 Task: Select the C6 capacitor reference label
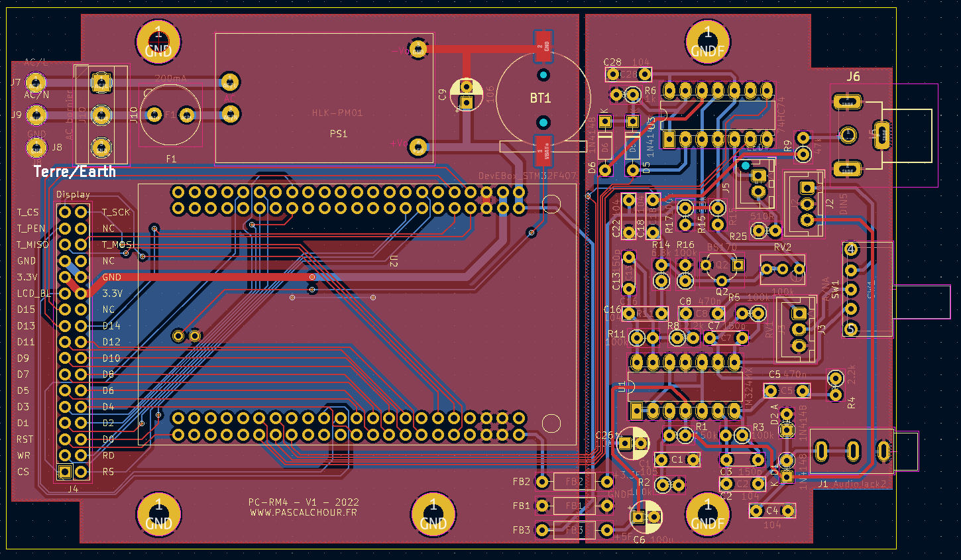click(639, 539)
